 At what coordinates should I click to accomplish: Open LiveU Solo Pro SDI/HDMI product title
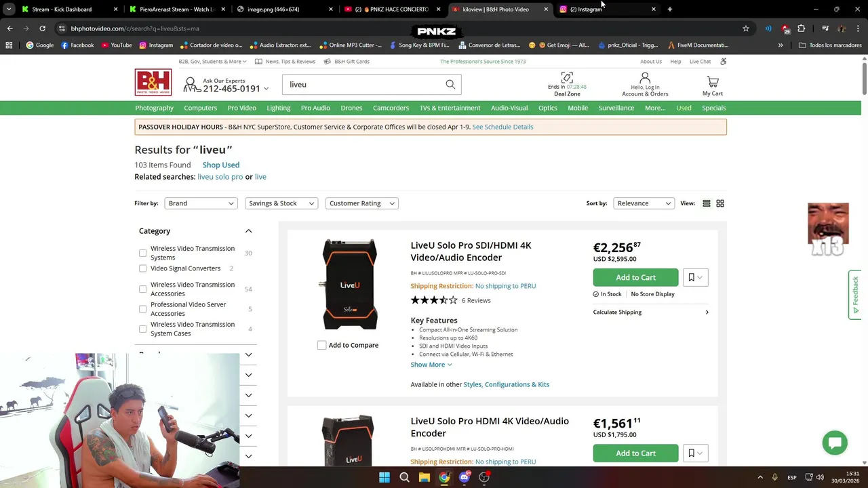tap(471, 251)
